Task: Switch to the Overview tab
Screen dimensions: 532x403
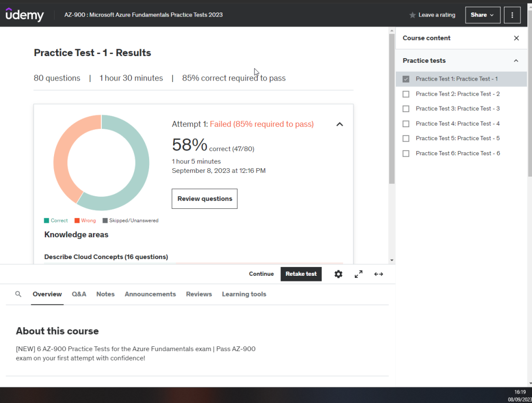Action: pyautogui.click(x=47, y=294)
